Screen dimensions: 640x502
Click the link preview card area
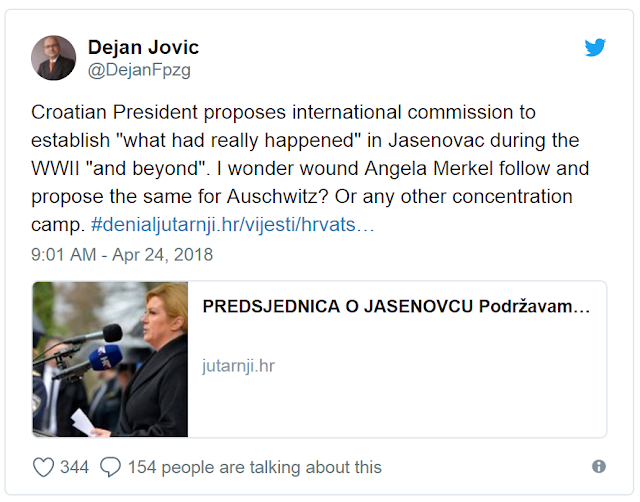tap(320, 359)
